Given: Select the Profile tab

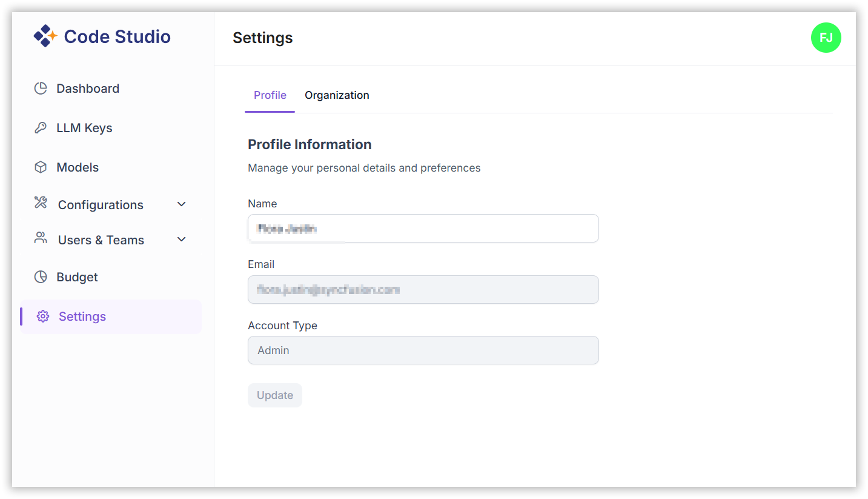Looking at the screenshot, I should pyautogui.click(x=270, y=95).
